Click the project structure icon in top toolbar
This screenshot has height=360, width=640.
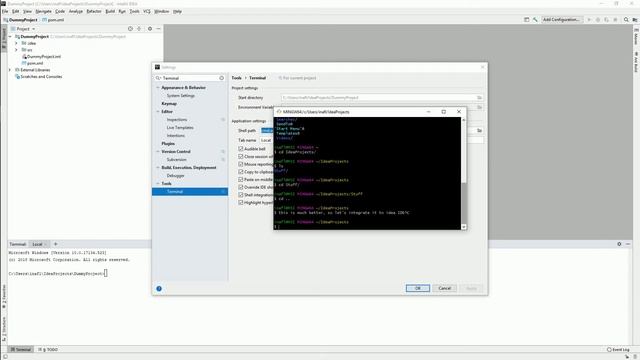pos(527,20)
